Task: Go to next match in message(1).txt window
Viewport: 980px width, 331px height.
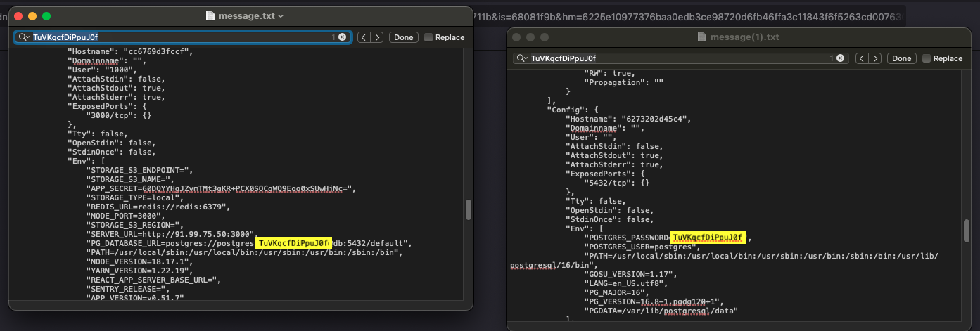Action: 875,58
